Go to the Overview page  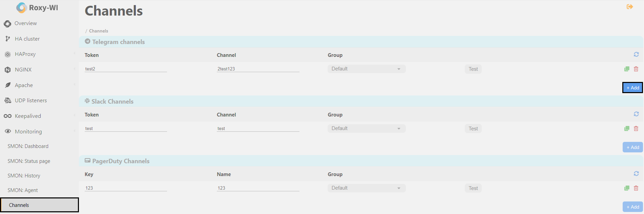(25, 23)
